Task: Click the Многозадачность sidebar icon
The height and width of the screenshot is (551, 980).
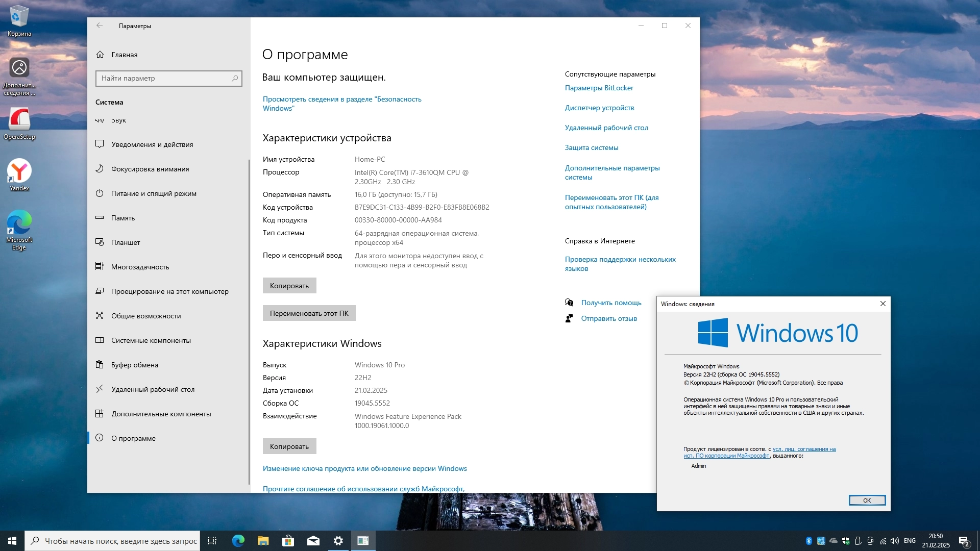Action: [x=100, y=266]
